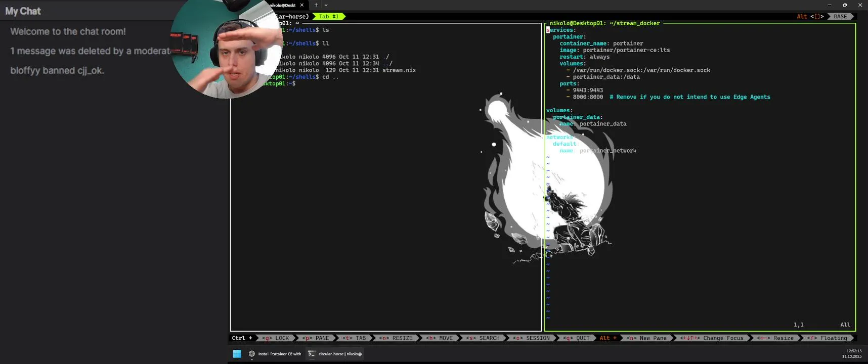
Task: Open the Install Portainer CE browser taskbar item
Action: [x=276, y=354]
